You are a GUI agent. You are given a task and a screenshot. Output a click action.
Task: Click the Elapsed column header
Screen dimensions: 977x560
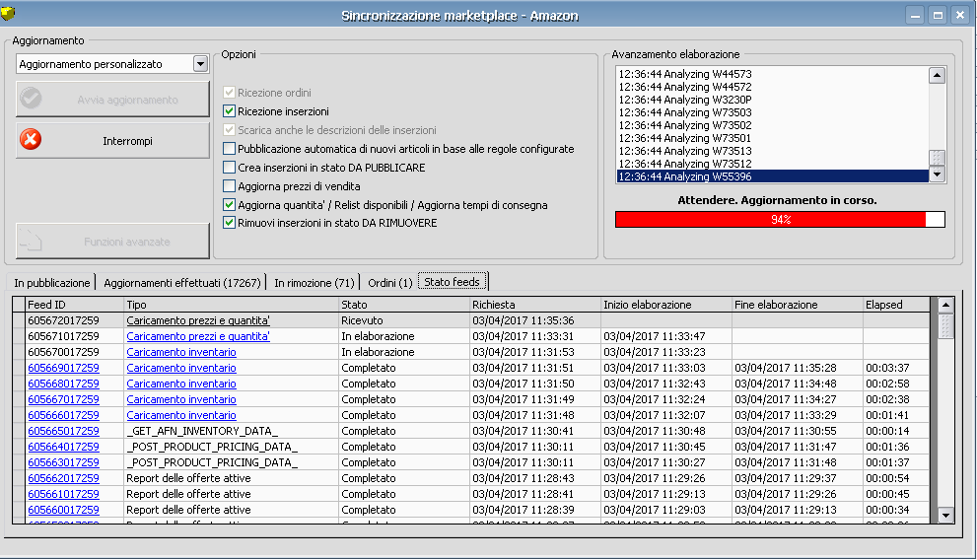[x=896, y=305]
